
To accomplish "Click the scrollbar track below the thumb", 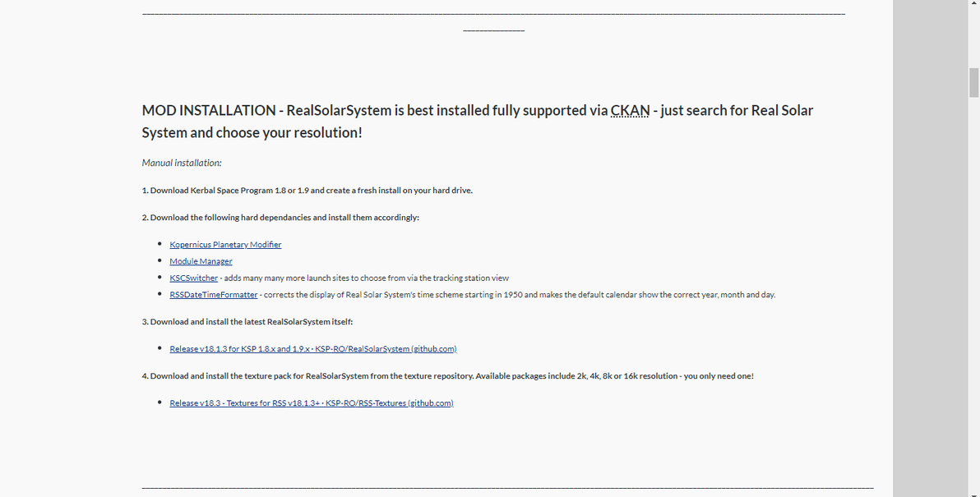I will coord(973,288).
